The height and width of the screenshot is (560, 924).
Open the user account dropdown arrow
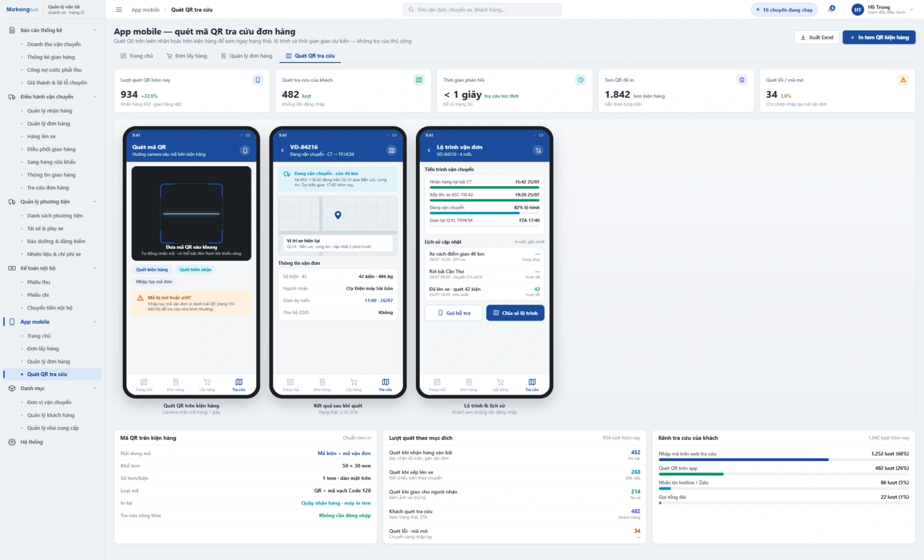click(911, 10)
